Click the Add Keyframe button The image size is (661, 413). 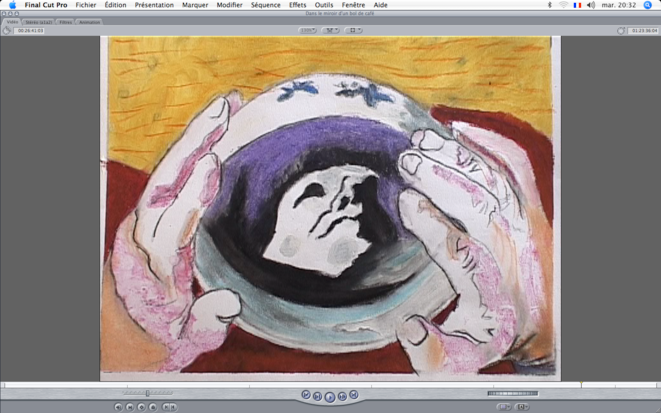click(141, 407)
